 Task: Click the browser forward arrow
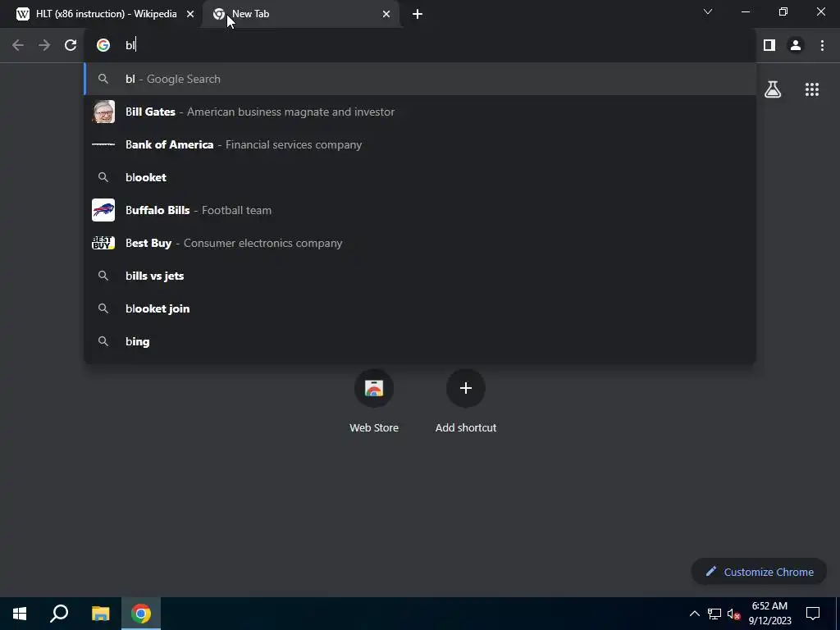(x=44, y=46)
